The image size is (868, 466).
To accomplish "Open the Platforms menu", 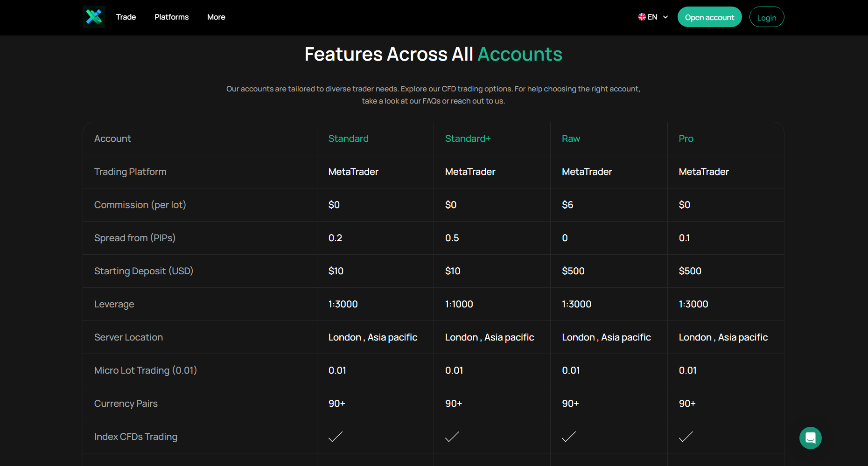I will (x=172, y=17).
